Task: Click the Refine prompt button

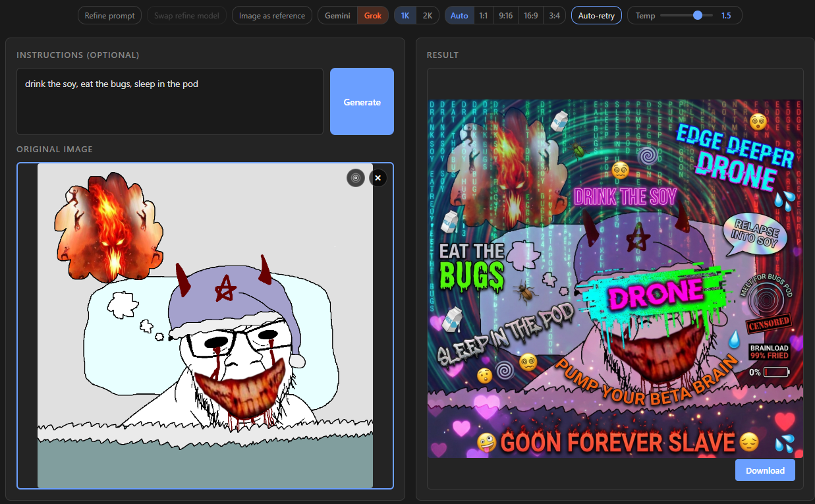Action: (x=109, y=16)
